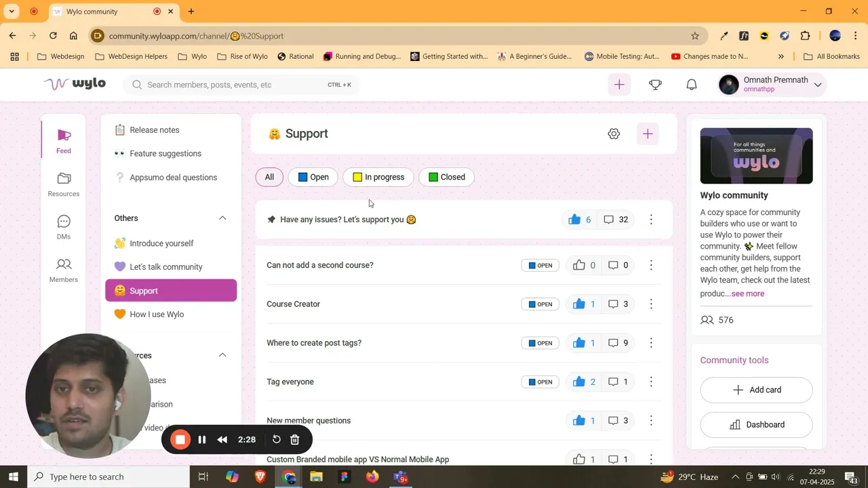Click the Add card button
This screenshot has width=868, height=488.
(x=756, y=390)
